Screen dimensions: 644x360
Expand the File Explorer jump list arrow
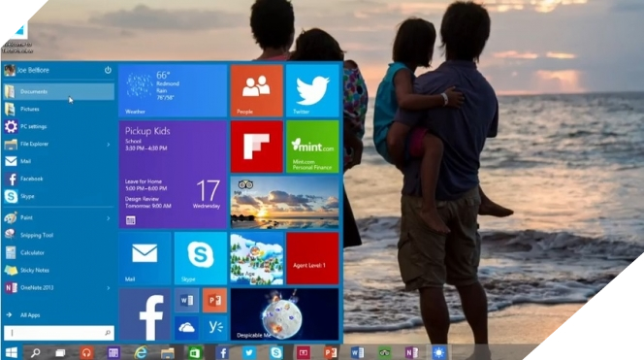pos(108,145)
